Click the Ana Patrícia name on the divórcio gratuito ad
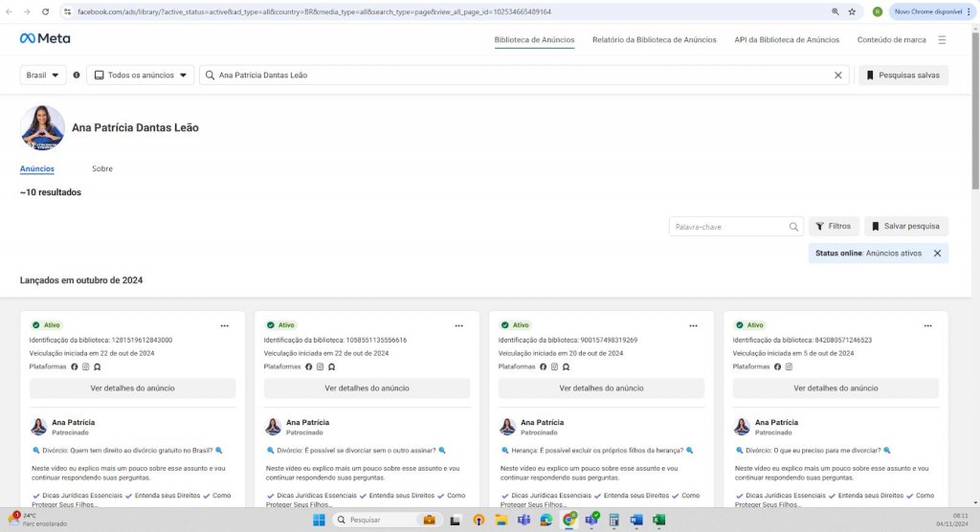The height and width of the screenshot is (532, 980). tap(73, 423)
